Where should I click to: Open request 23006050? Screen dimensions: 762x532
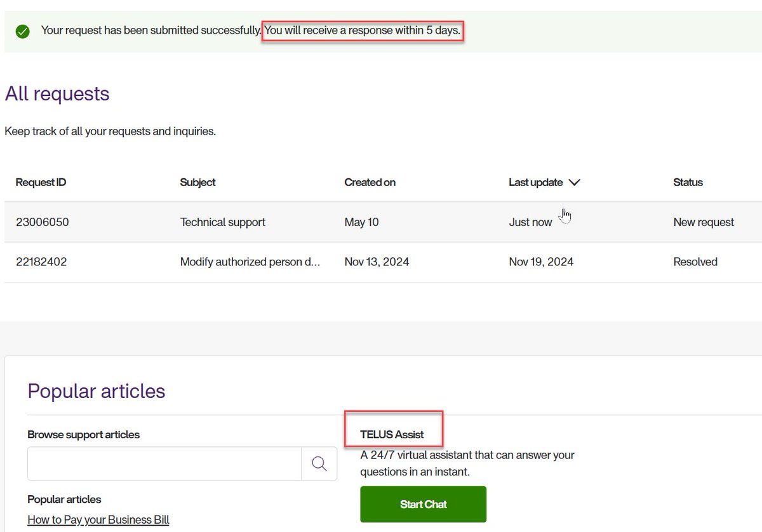[x=42, y=222]
